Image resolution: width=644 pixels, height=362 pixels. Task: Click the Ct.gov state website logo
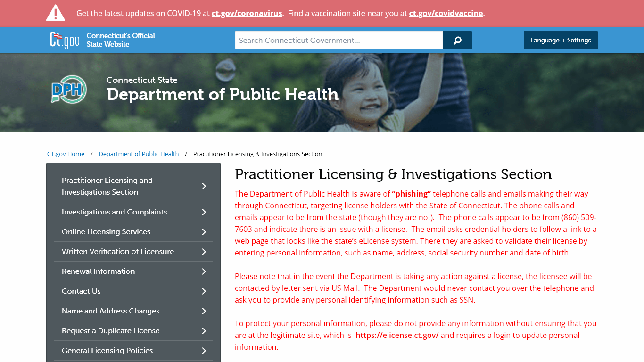coord(64,40)
